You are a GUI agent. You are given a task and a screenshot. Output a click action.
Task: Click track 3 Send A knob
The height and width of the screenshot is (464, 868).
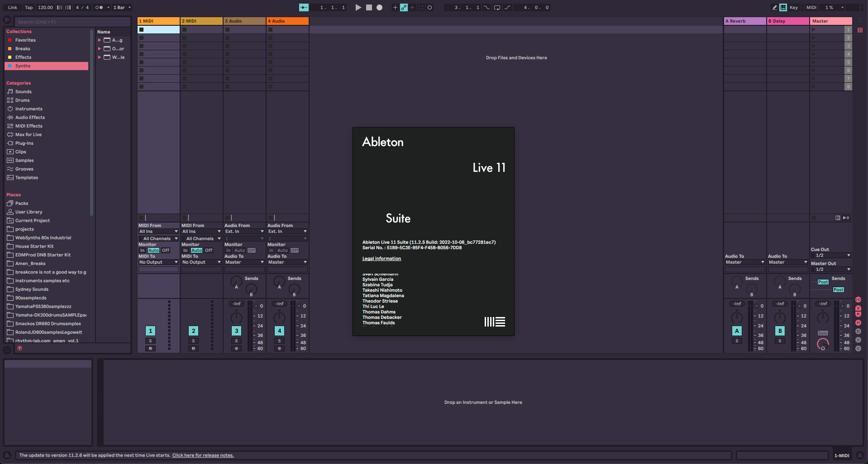point(236,281)
